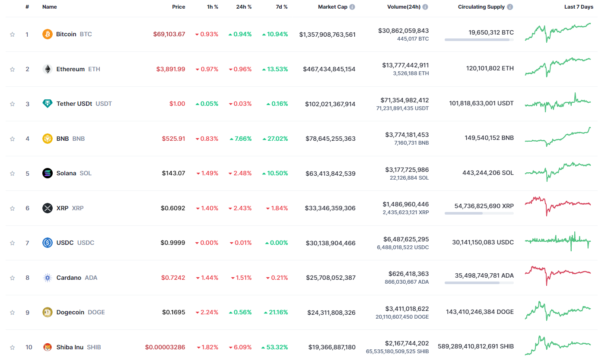This screenshot has width=608, height=364.
Task: Add Bitcoin to watchlist with star
Action: coord(13,35)
